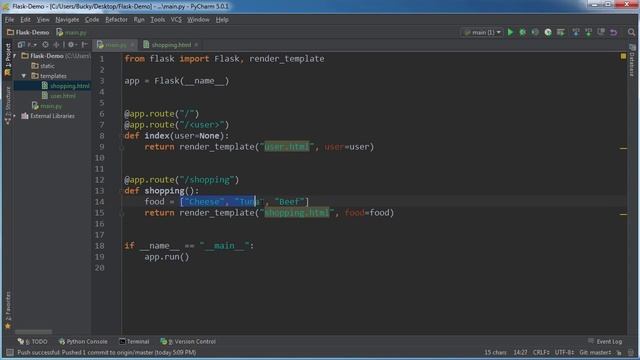This screenshot has height=360, width=640.
Task: Click hide Project panel icon
Action: coord(84,44)
